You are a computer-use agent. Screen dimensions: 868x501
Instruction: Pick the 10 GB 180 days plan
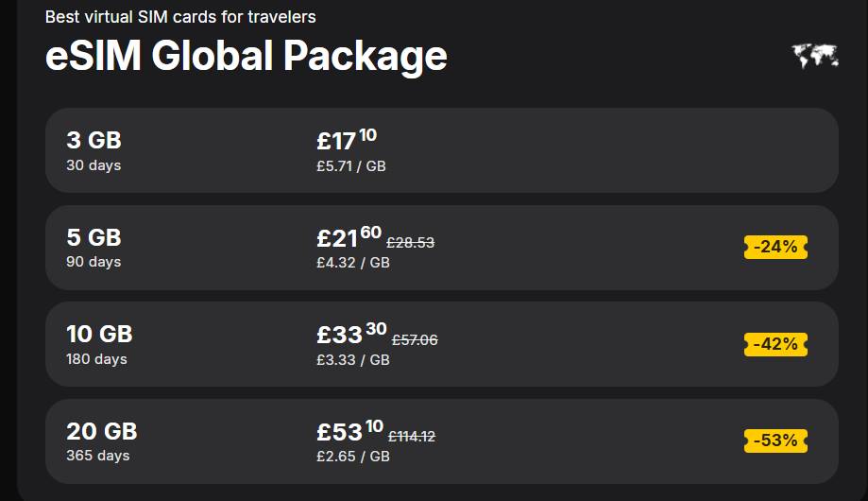click(x=442, y=345)
